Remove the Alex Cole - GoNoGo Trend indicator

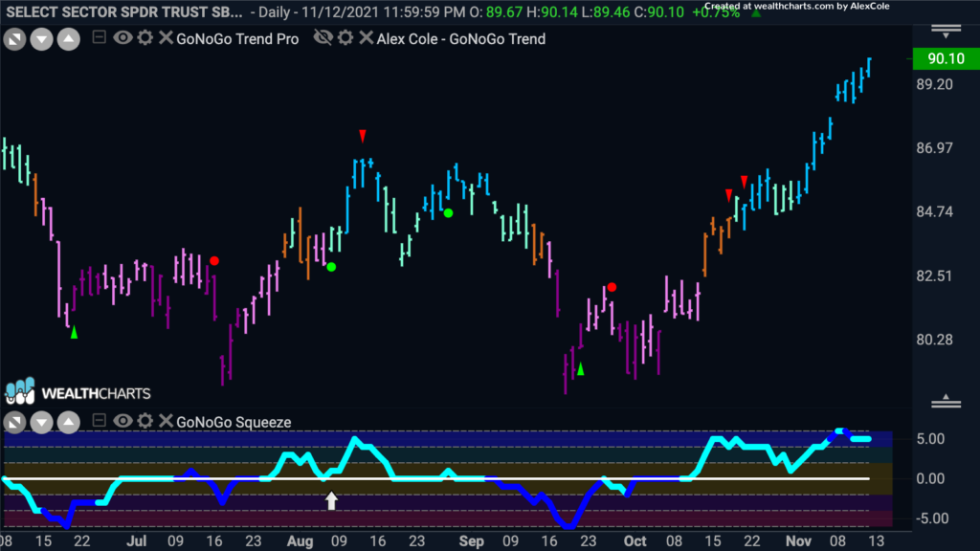pos(367,38)
